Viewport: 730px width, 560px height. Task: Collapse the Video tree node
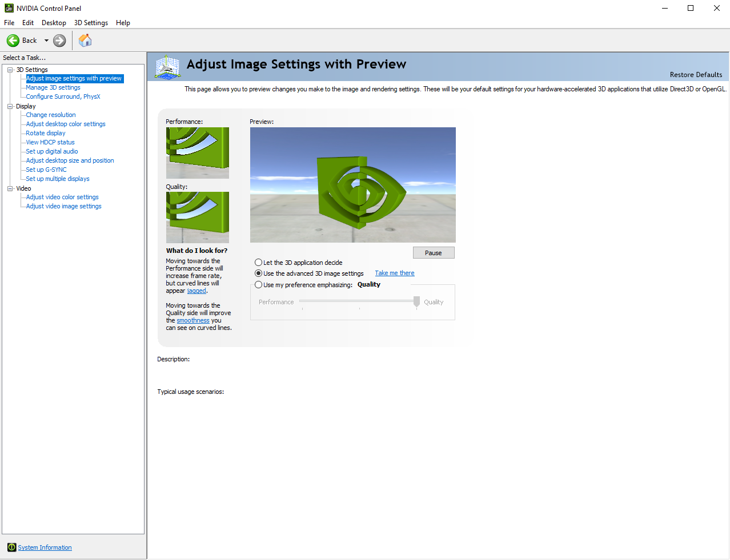pos(10,188)
